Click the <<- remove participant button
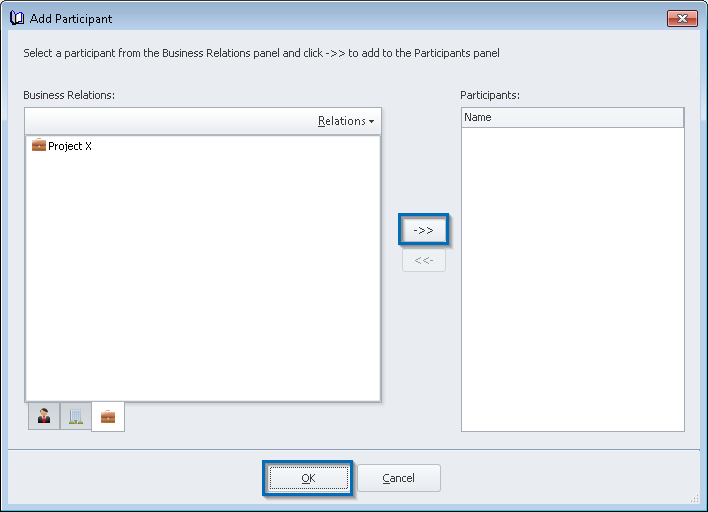 424,260
